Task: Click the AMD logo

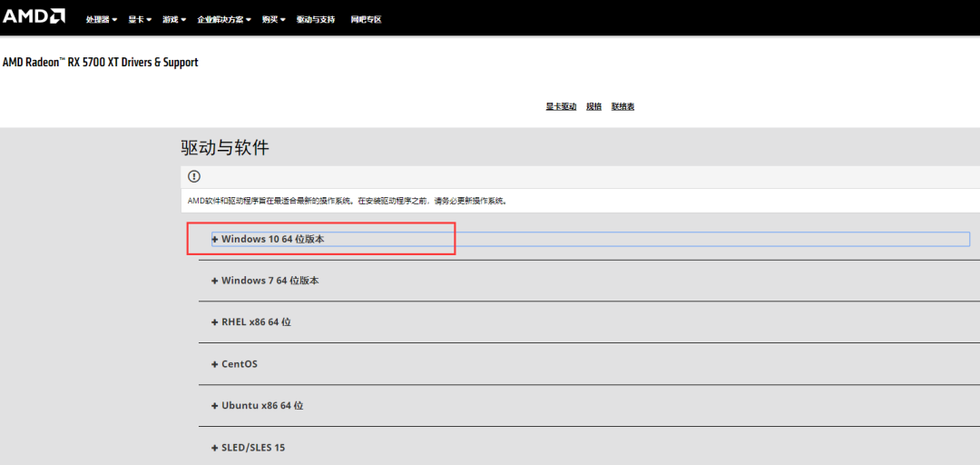Action: (x=34, y=16)
